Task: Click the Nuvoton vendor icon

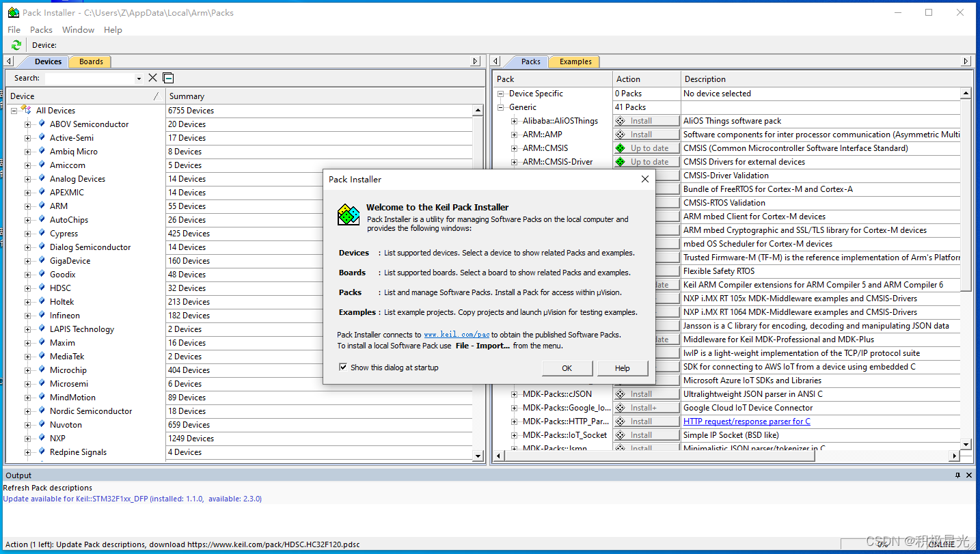Action: (x=42, y=424)
